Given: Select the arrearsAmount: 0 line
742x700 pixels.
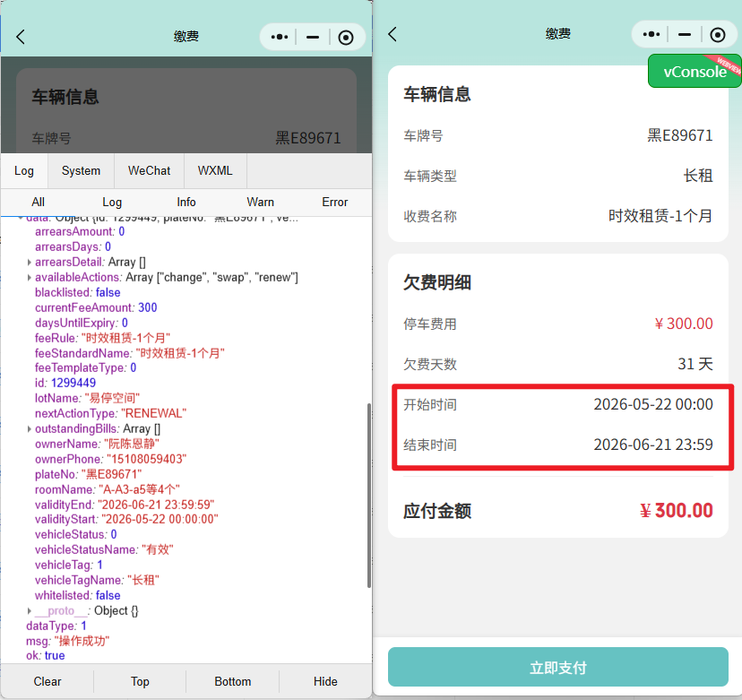Looking at the screenshot, I should 80,231.
